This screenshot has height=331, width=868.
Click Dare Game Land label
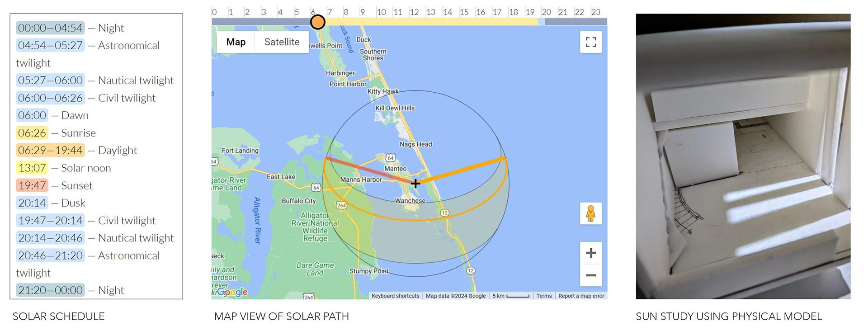(315, 269)
